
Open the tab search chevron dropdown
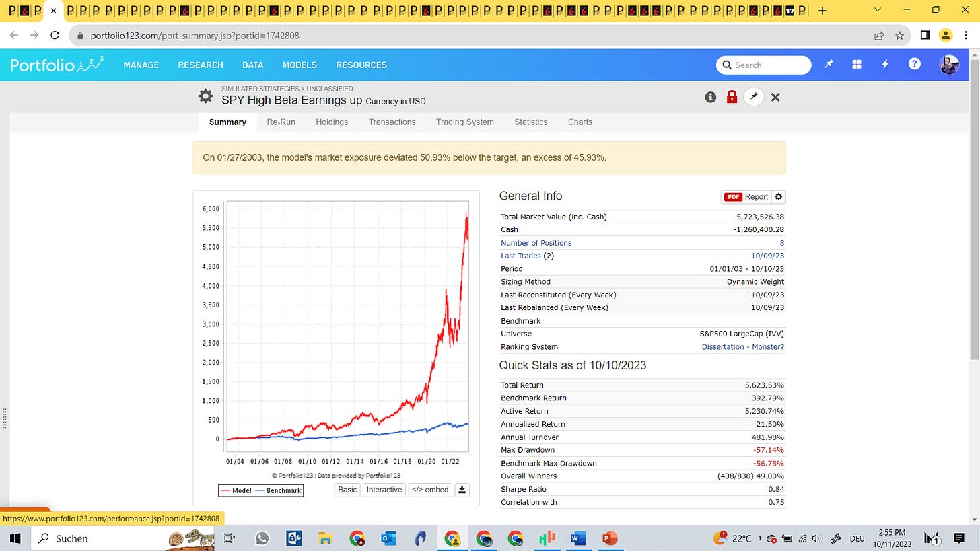[x=877, y=10]
